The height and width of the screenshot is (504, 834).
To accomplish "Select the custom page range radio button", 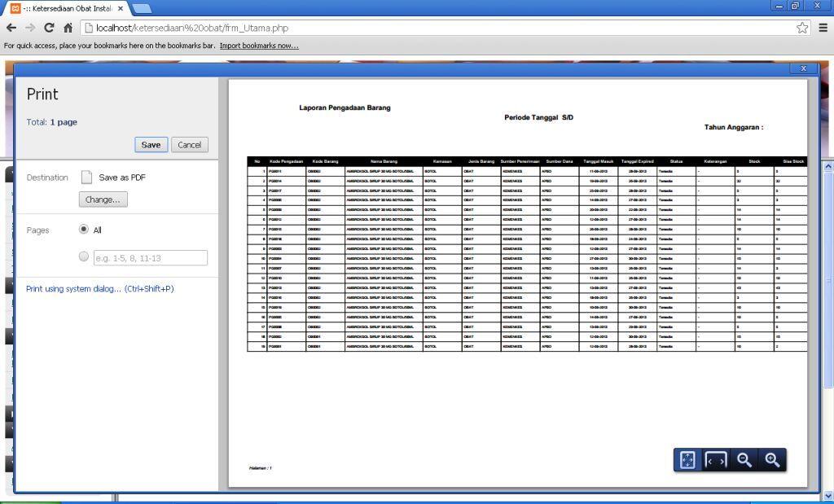I will (84, 256).
